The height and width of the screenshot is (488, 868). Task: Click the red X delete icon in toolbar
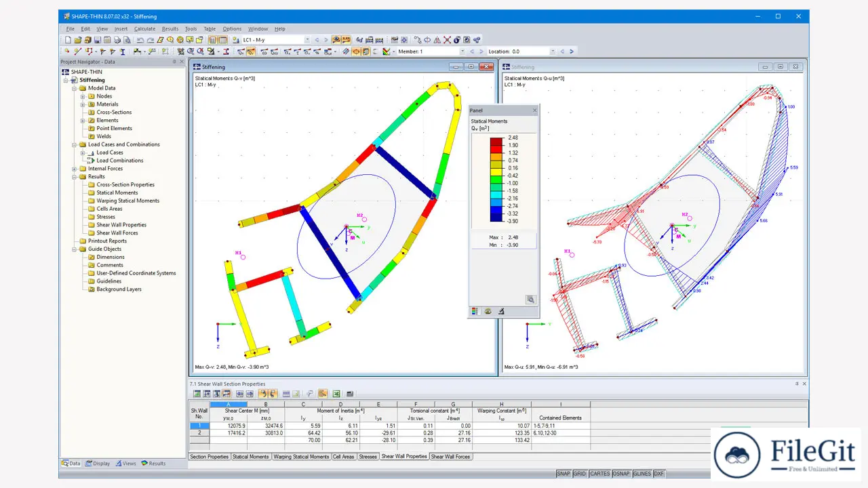(x=447, y=40)
